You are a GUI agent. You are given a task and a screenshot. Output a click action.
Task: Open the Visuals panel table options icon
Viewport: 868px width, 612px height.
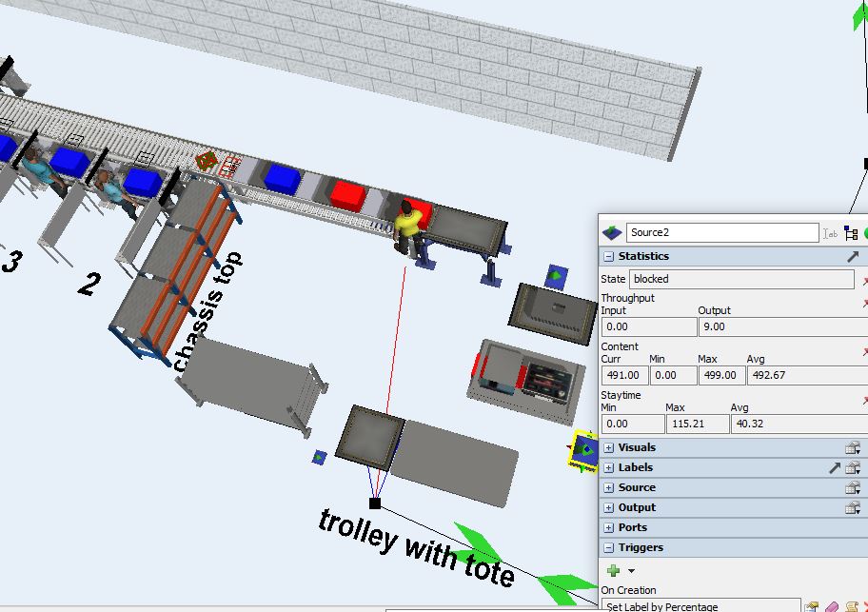pyautogui.click(x=853, y=447)
